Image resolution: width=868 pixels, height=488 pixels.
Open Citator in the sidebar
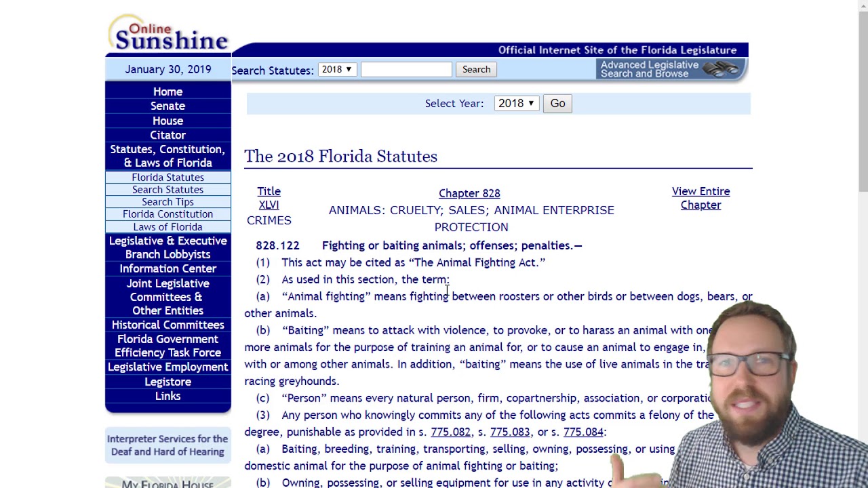pos(167,135)
